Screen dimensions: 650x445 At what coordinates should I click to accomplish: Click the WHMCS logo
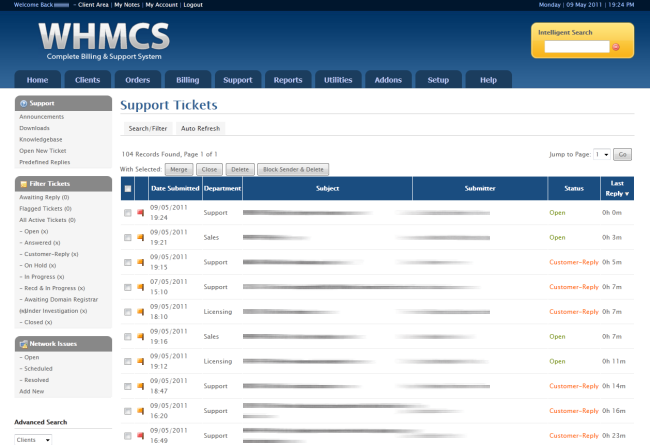click(104, 41)
